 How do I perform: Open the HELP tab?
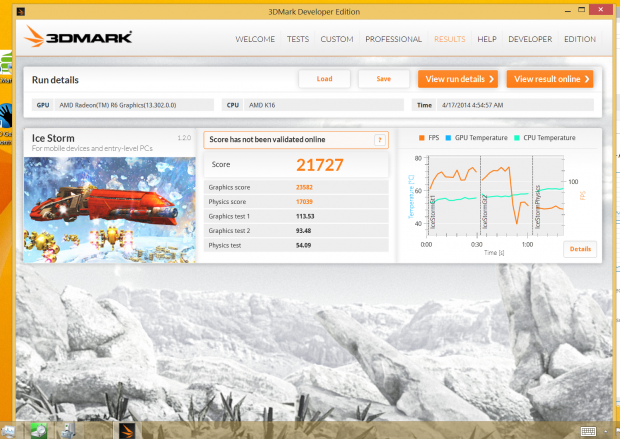[x=487, y=39]
